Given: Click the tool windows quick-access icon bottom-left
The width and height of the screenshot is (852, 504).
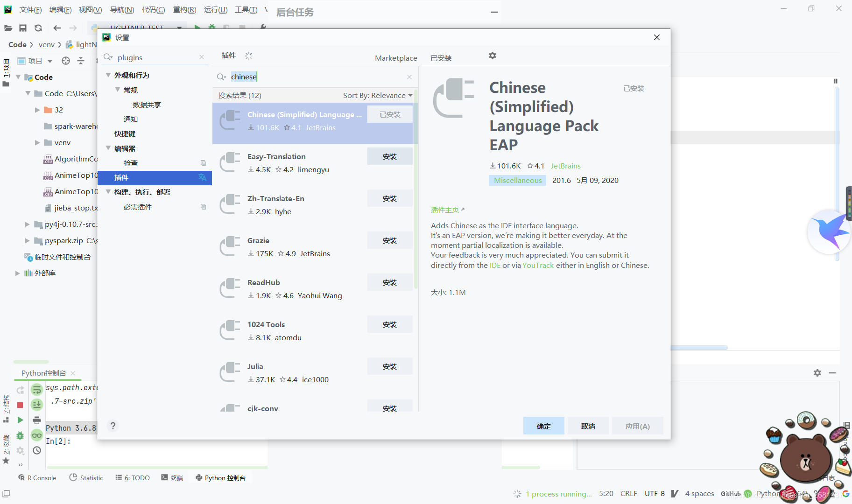Looking at the screenshot, I should [x=6, y=494].
